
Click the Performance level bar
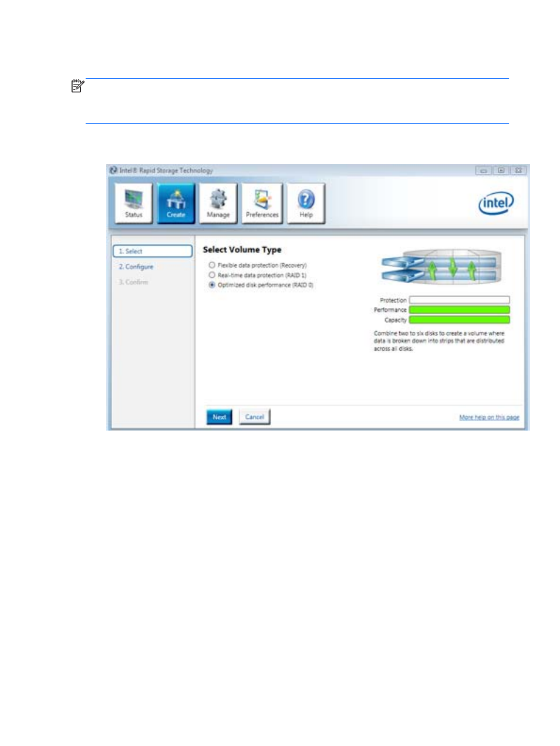(460, 310)
